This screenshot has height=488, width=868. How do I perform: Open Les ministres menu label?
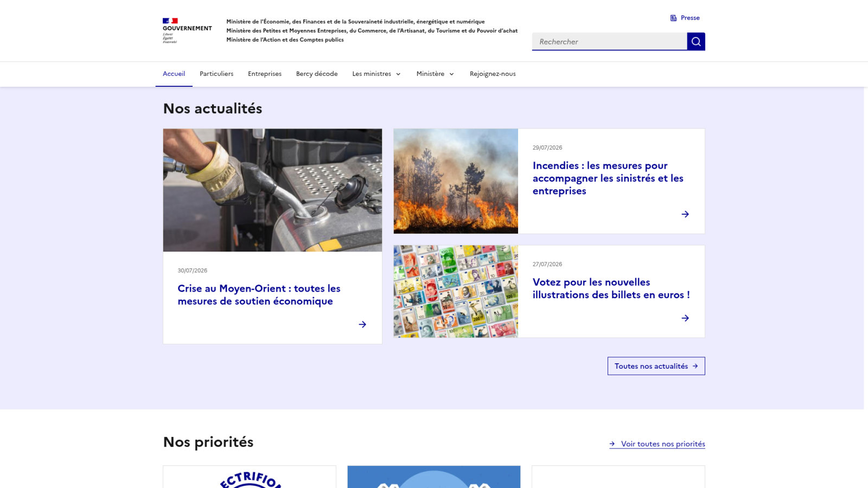(x=372, y=74)
